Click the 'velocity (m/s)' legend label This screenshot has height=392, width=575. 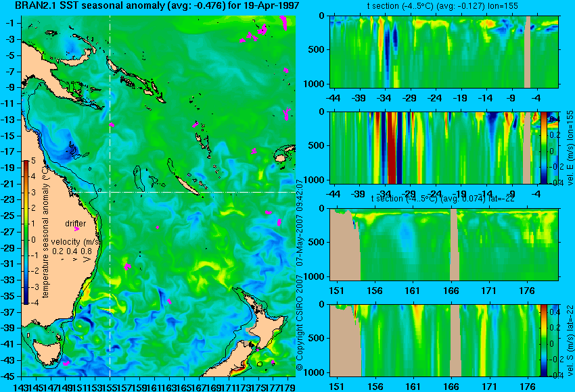(x=76, y=242)
